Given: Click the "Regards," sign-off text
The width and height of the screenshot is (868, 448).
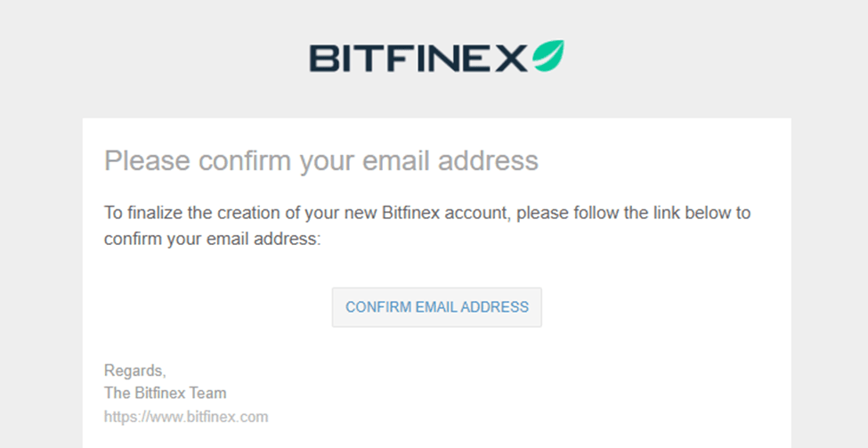Looking at the screenshot, I should tap(134, 371).
